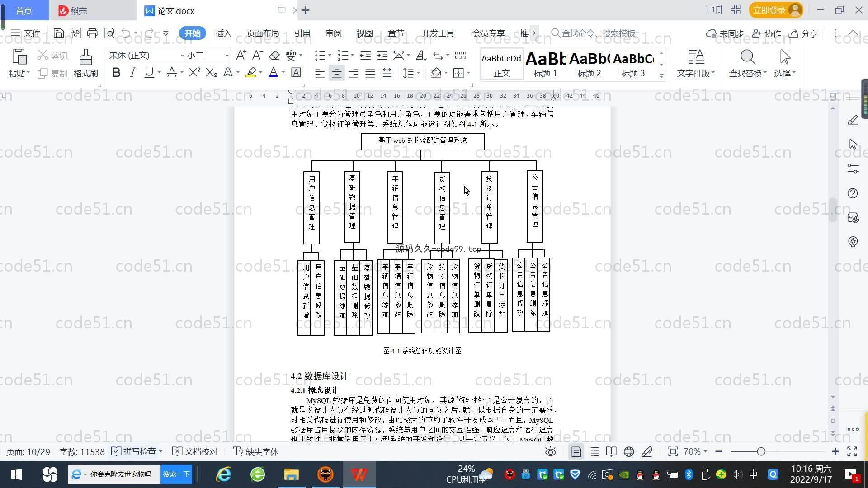Image resolution: width=868 pixels, height=488 pixels.
Task: Click the zoom slider handle
Action: [761, 451]
